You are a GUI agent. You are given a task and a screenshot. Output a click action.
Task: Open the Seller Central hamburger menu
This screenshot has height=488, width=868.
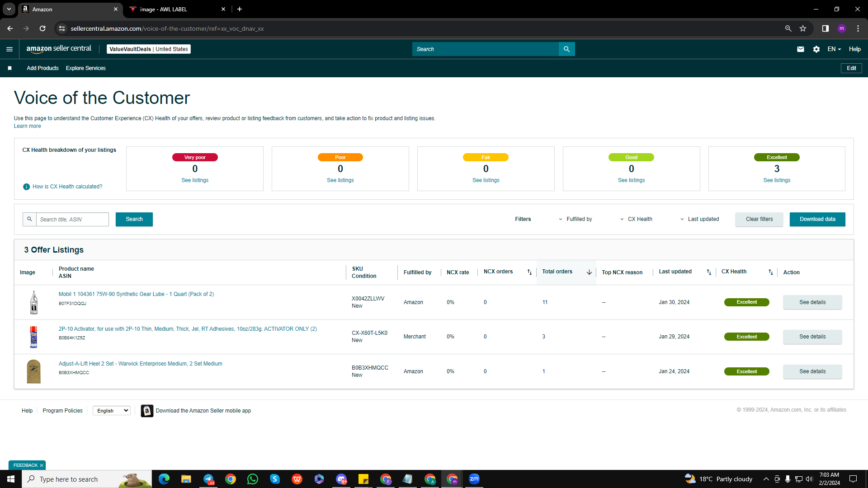coord(9,49)
